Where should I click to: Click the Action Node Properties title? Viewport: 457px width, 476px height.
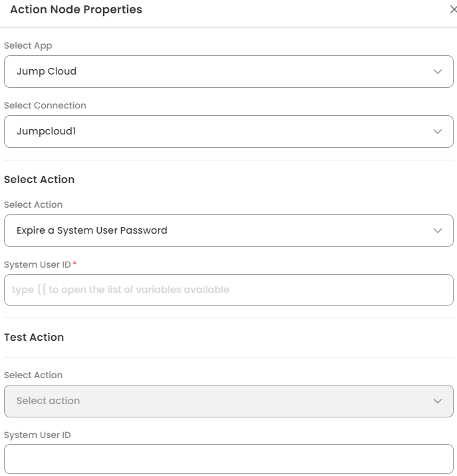point(76,10)
